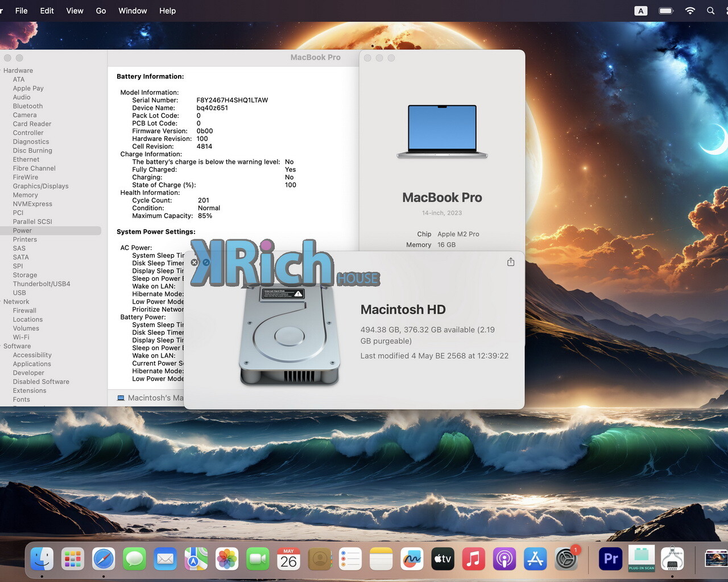
Task: Launch Launchpad from the dock
Action: (73, 559)
